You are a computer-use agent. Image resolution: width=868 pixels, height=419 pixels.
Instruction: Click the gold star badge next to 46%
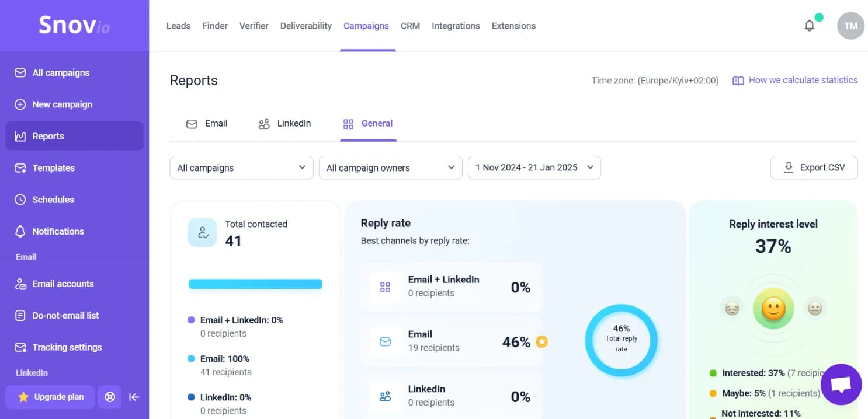tap(542, 341)
